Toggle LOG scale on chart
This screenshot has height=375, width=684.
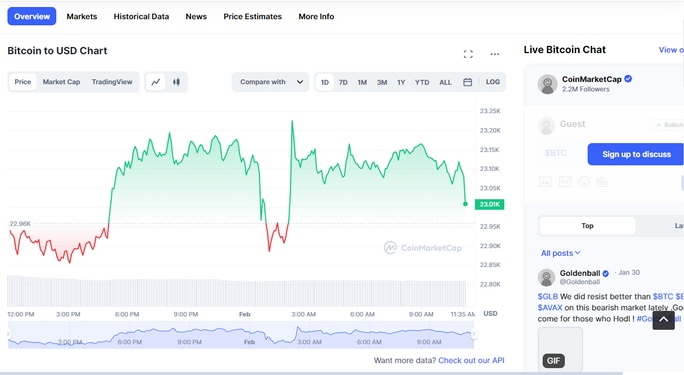pyautogui.click(x=493, y=82)
